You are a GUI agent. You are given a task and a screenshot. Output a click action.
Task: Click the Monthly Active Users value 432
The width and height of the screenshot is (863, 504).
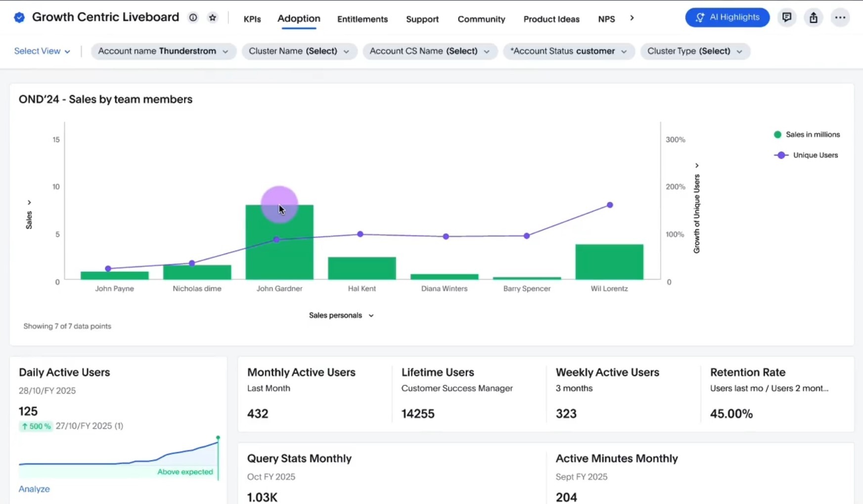(x=258, y=414)
